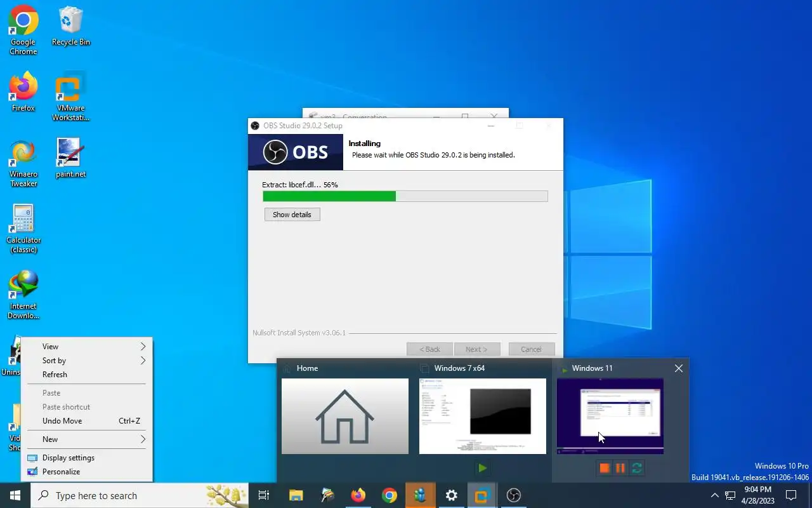
Task: Switch to the Windows 7 x64 thumbnail
Action: click(483, 416)
